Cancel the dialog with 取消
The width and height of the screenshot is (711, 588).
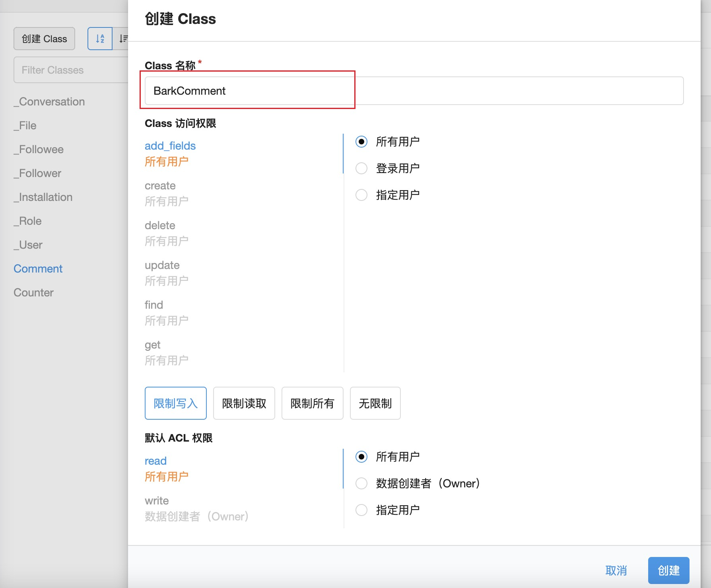616,570
